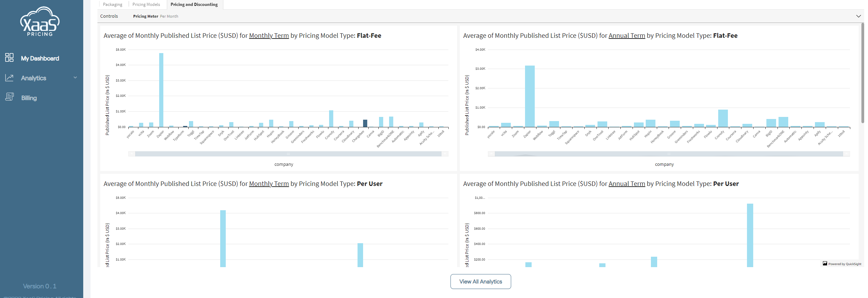Click Monthly Term Per User chart title
Screen dimensions: 868x298
coord(243,184)
